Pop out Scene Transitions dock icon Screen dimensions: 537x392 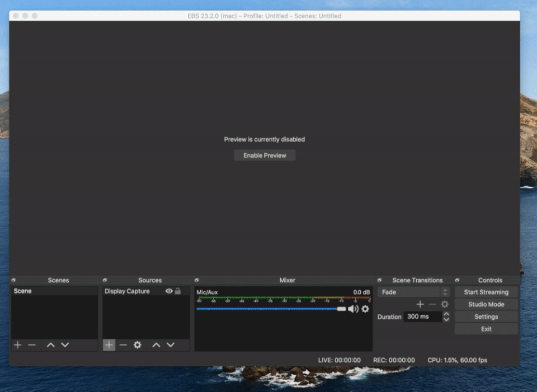point(379,280)
